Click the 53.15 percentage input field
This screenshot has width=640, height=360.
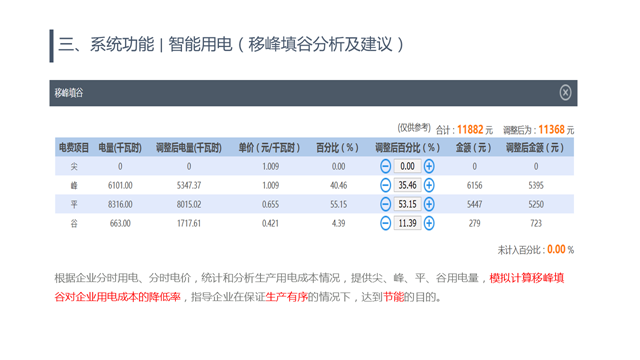click(407, 204)
